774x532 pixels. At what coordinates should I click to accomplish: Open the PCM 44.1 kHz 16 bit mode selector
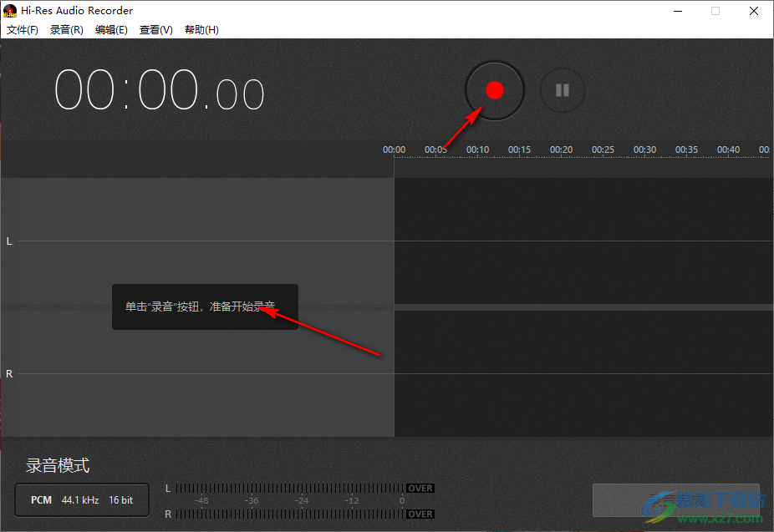pyautogui.click(x=81, y=499)
